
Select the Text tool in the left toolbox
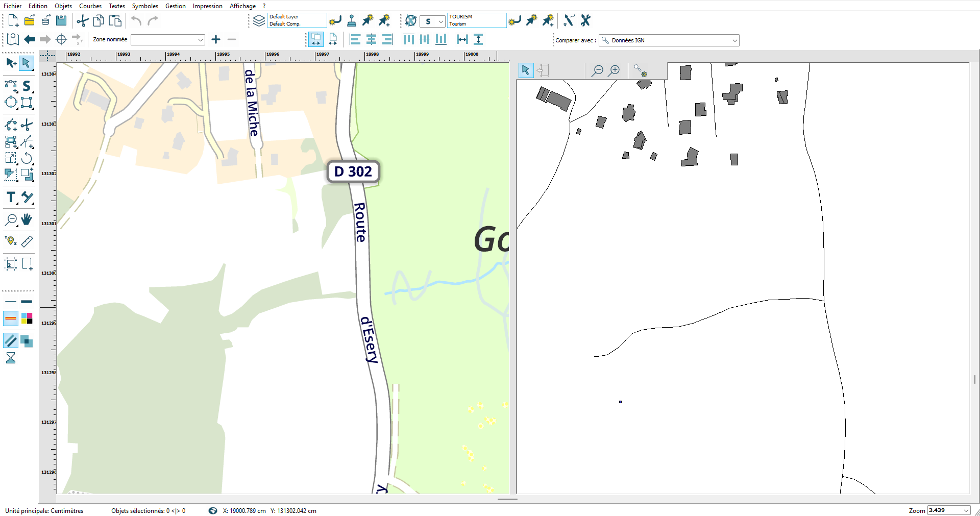click(x=11, y=198)
